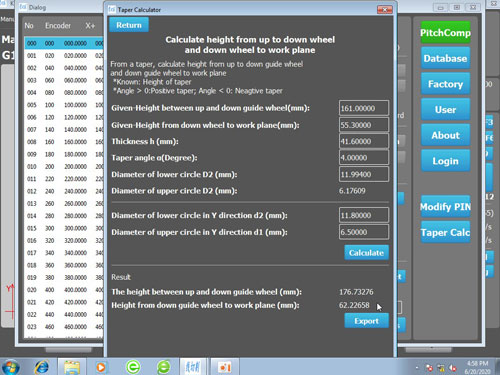Switch to the blue Chinese-labeled taskbar app
Screen dimensions: 500x375
pyautogui.click(x=193, y=367)
